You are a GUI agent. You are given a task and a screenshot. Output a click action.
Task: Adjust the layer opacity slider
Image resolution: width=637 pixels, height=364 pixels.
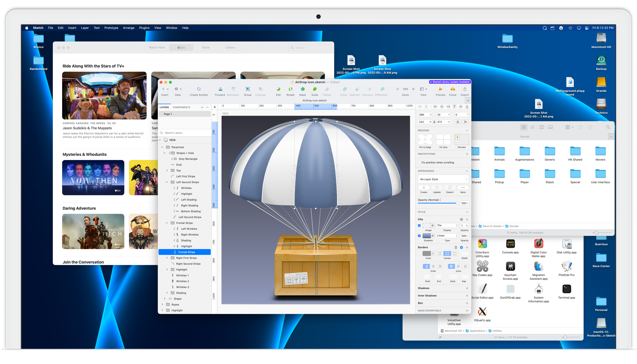click(x=438, y=203)
